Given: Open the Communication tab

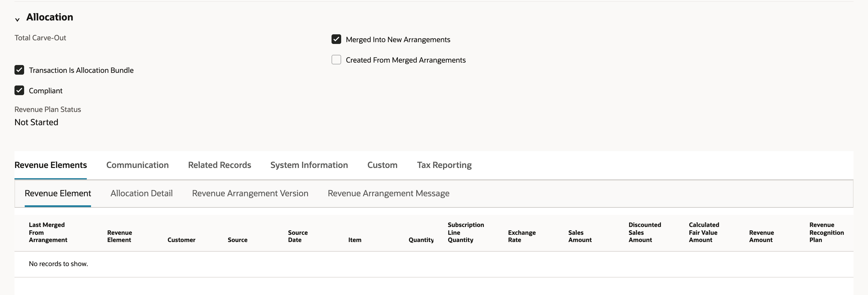Looking at the screenshot, I should 137,165.
